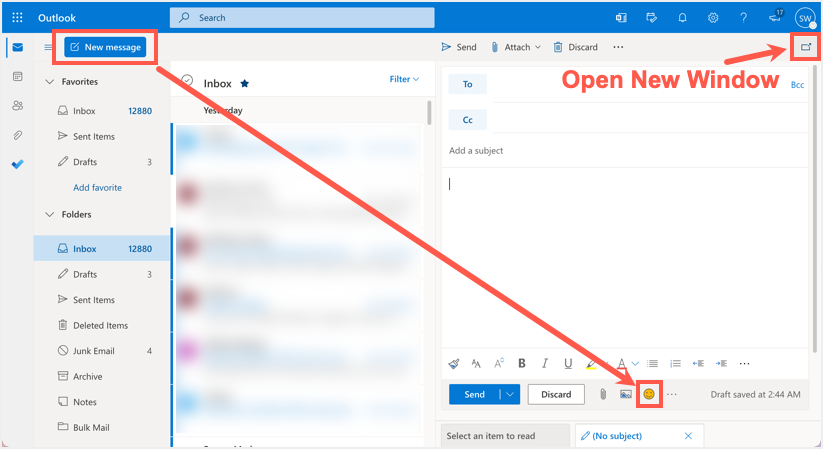
Task: Toggle the Inbox favorite star
Action: 245,83
